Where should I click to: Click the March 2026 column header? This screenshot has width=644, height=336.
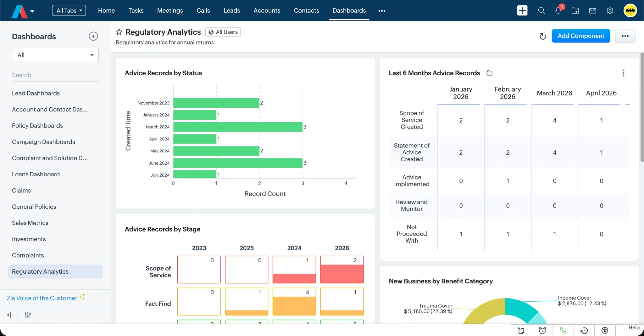[554, 93]
